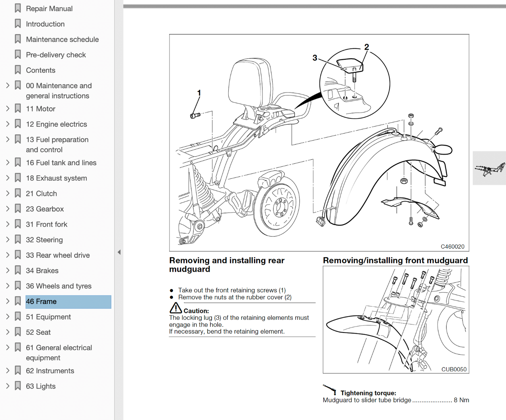
Task: Open the 52 Seat bookmark
Action: click(38, 332)
